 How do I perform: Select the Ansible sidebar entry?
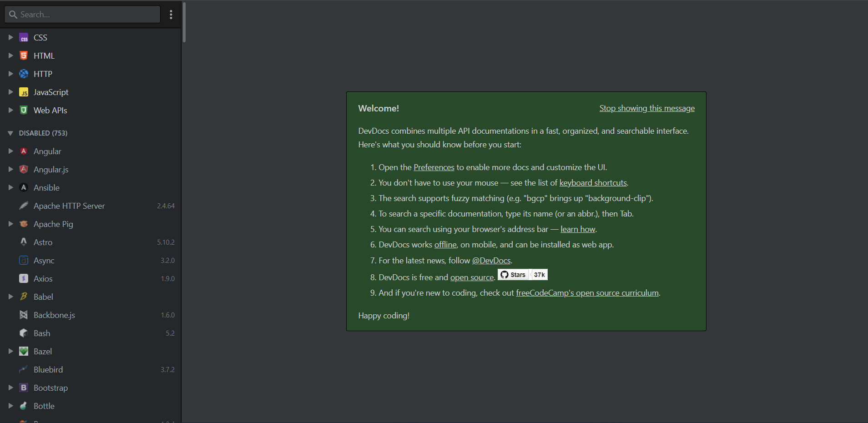[46, 187]
